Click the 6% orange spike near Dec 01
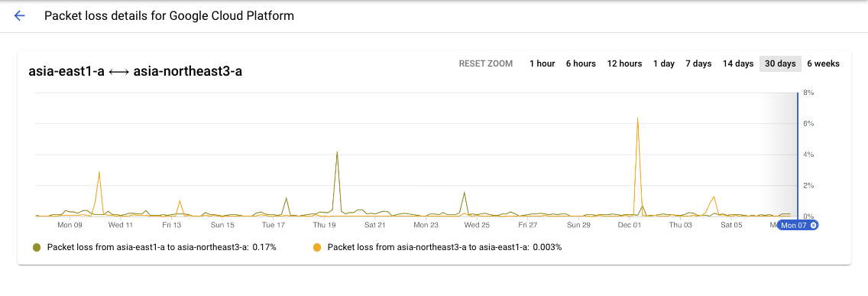 click(638, 118)
